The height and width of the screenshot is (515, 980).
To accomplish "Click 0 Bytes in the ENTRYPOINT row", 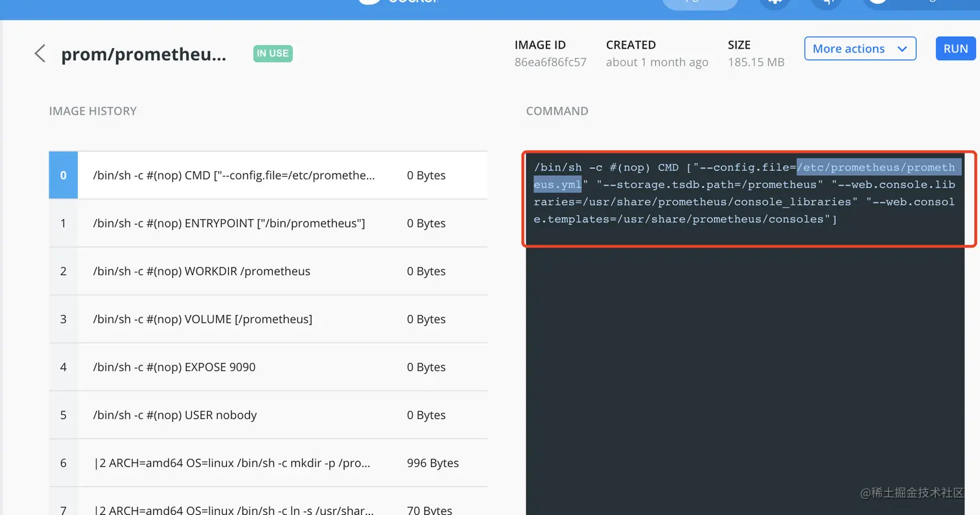I will click(426, 223).
